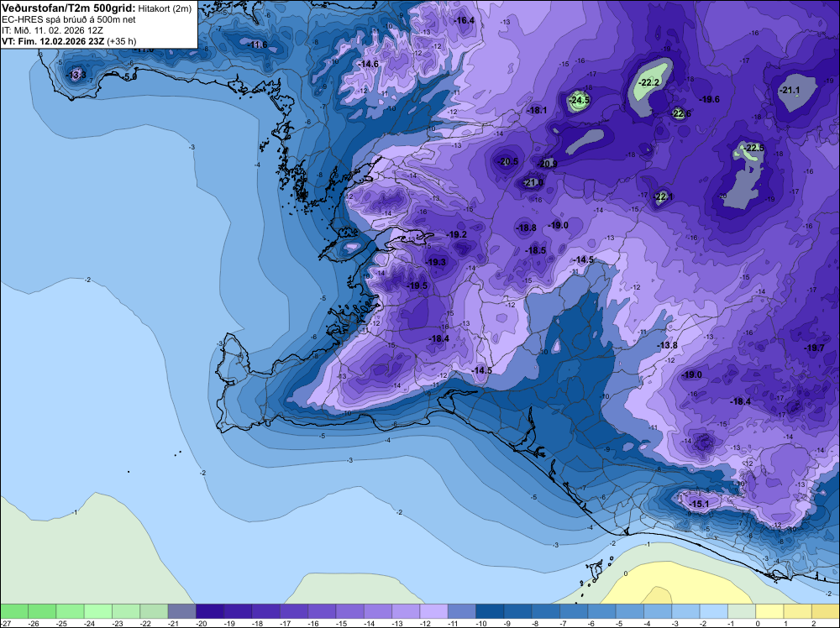Select the -19.3 temperature label
The height and width of the screenshot is (628, 840).
(x=436, y=262)
